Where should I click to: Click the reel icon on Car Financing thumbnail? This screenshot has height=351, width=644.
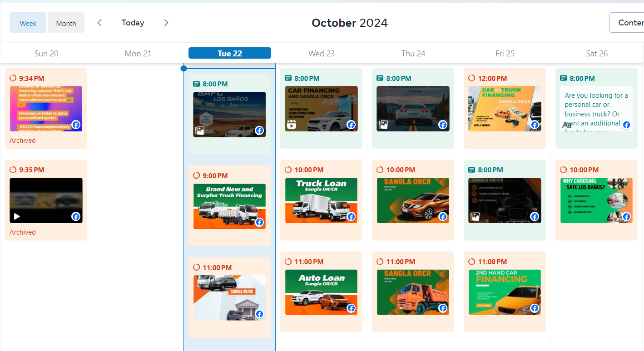point(291,125)
